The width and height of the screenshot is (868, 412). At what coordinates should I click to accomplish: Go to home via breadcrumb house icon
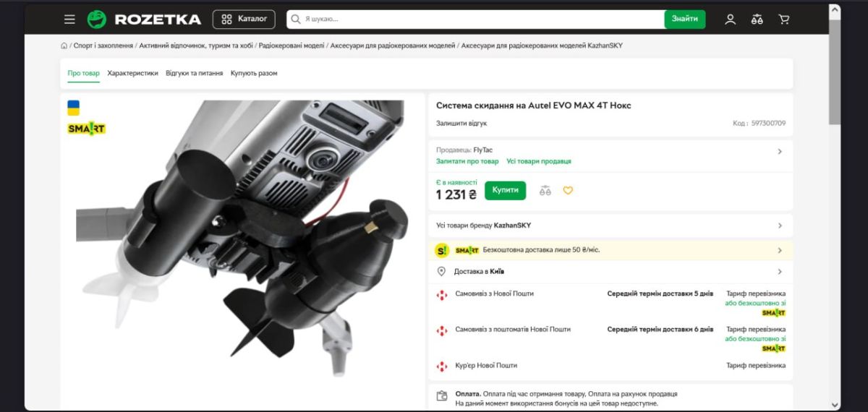[64, 46]
